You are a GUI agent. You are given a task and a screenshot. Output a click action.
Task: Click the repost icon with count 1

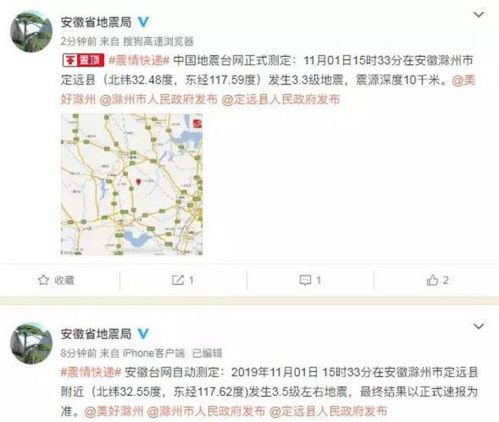click(178, 280)
